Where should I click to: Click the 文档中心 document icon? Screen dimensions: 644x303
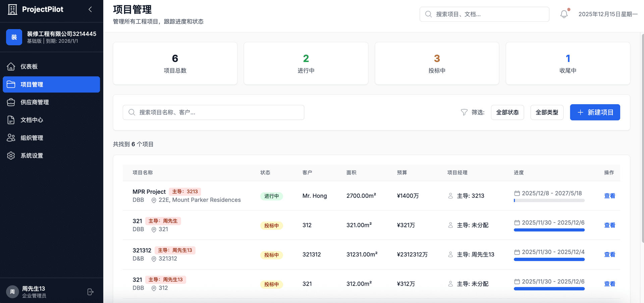point(11,120)
